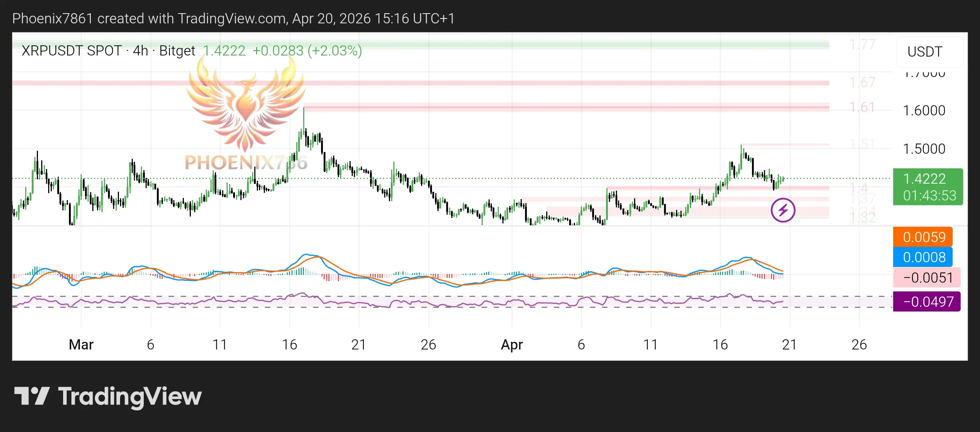Click the 4h timeframe label in the title
The height and width of the screenshot is (432, 980).
pyautogui.click(x=140, y=51)
